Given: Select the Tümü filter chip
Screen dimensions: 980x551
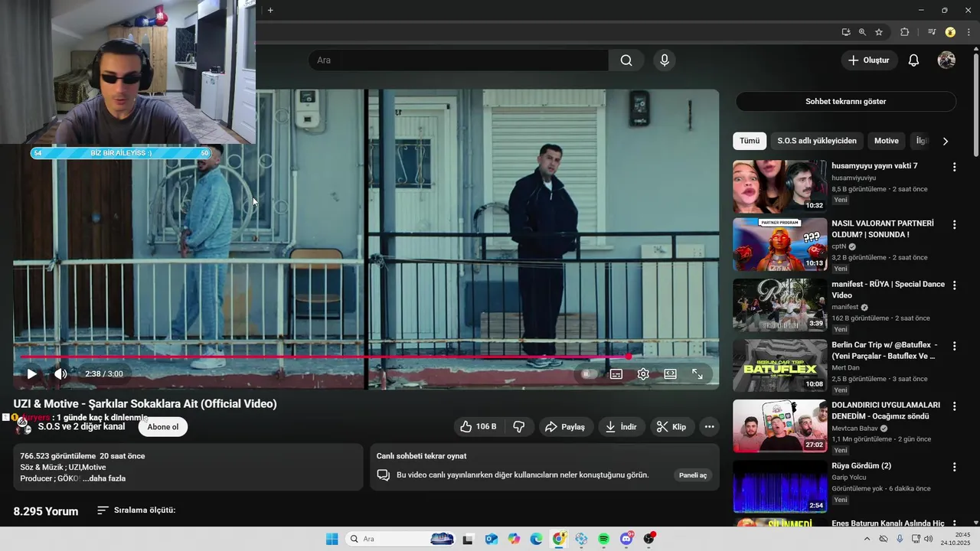Looking at the screenshot, I should [x=750, y=141].
